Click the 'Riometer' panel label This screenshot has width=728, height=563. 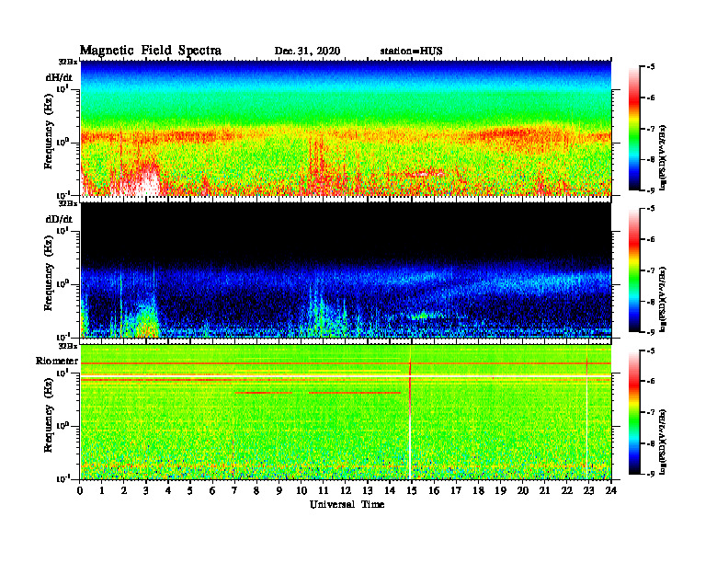click(x=57, y=361)
